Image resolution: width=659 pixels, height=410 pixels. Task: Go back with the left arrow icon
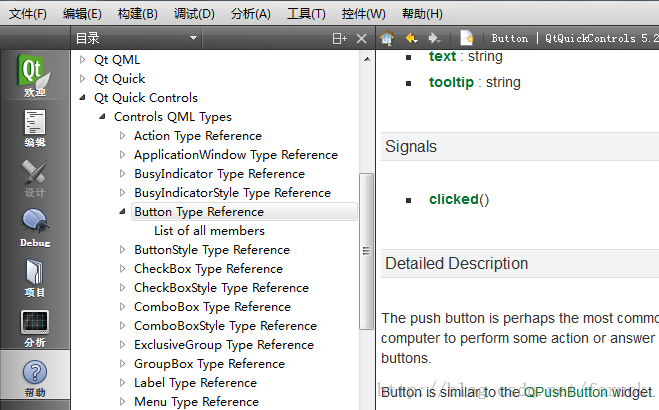pyautogui.click(x=411, y=38)
